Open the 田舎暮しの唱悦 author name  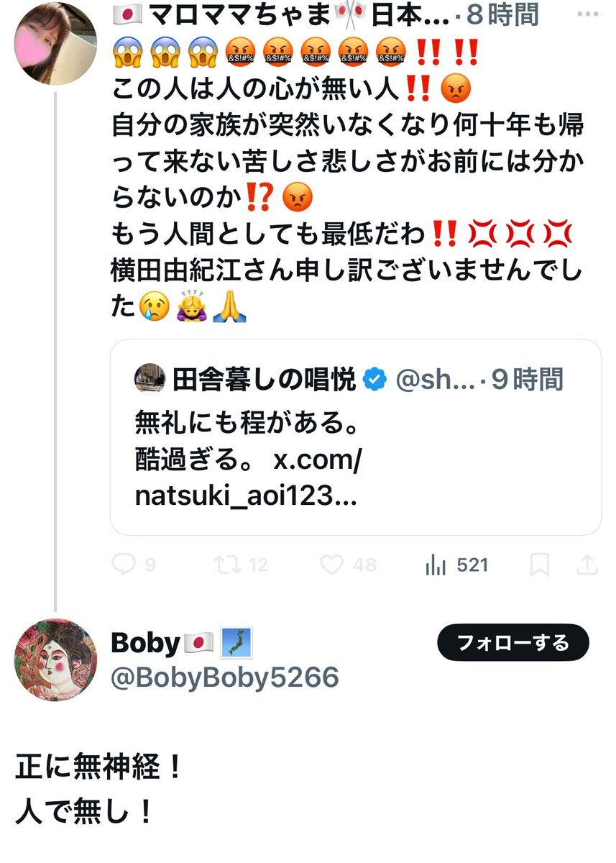(x=264, y=380)
